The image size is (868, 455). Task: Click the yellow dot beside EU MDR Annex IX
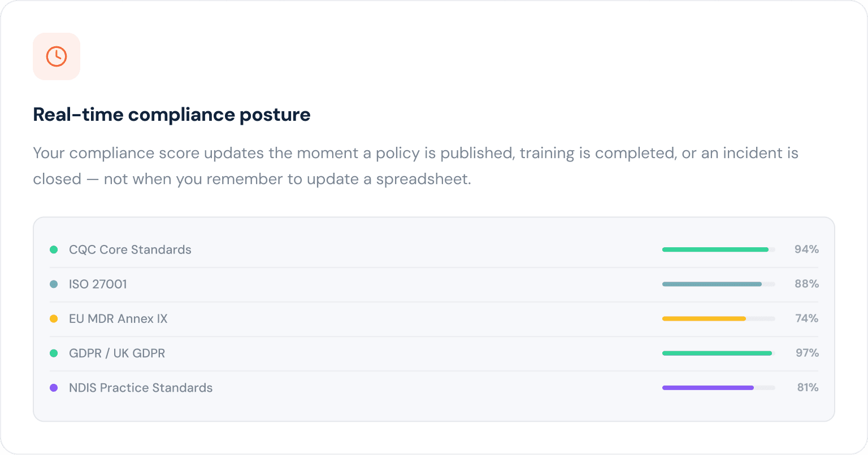coord(54,318)
